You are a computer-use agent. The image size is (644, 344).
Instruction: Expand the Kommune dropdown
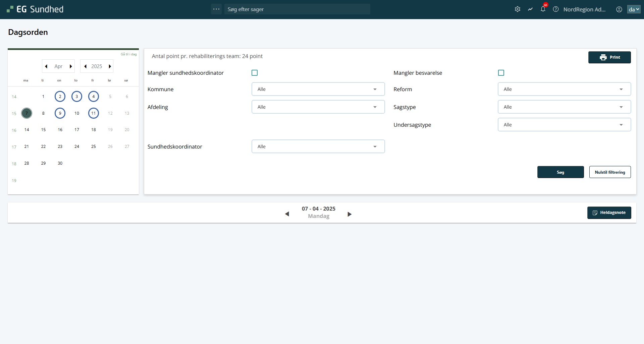pos(318,89)
